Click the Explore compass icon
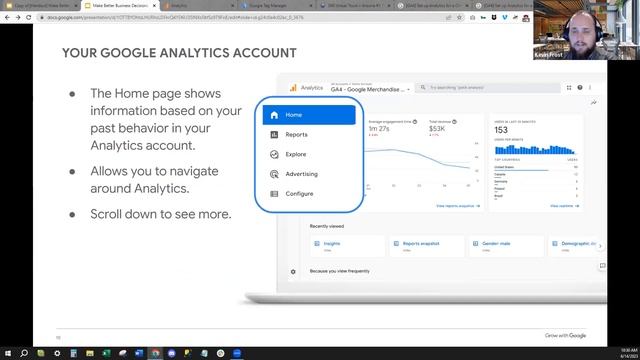Viewport: 640px width, 360px height. [x=274, y=154]
